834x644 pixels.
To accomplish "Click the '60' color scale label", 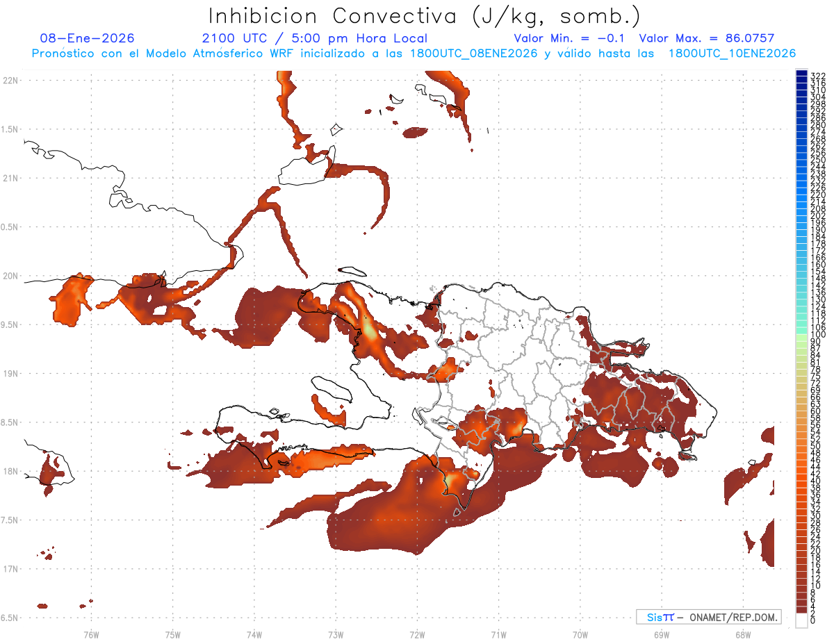I will tap(815, 411).
